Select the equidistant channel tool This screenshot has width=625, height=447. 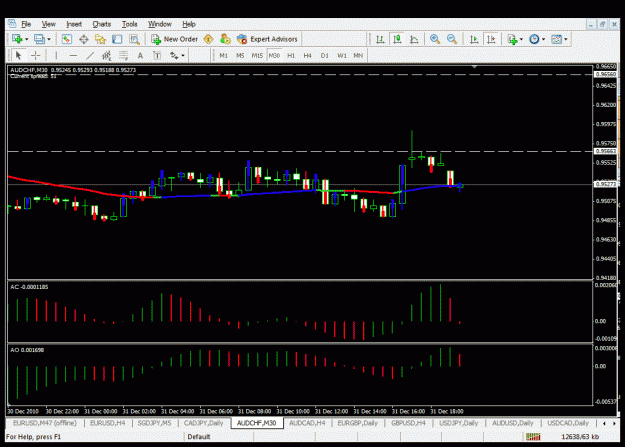click(106, 55)
